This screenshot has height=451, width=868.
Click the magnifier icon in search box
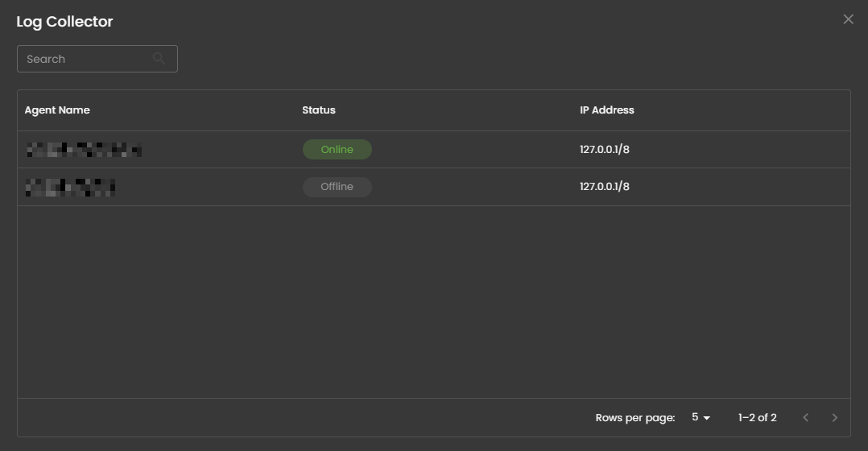tap(159, 58)
